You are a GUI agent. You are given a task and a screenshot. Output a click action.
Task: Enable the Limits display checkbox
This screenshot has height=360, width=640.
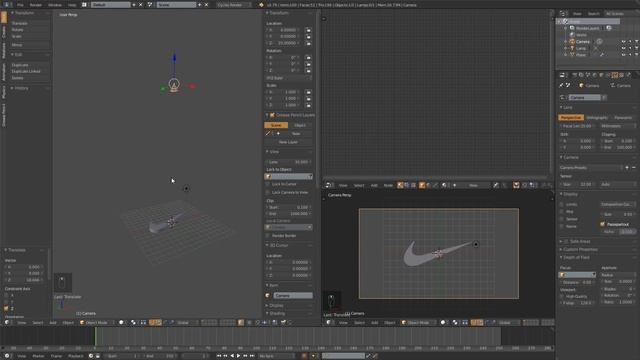(x=562, y=204)
